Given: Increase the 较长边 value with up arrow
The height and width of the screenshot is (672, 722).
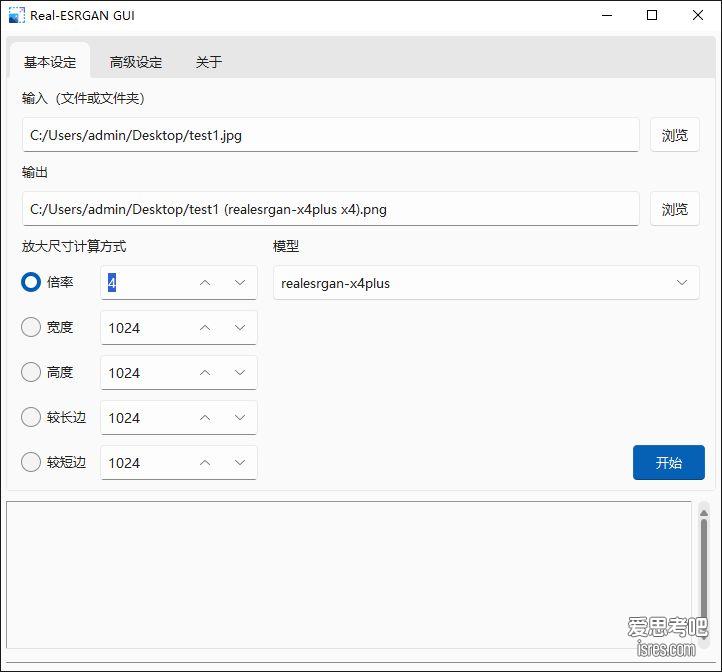Looking at the screenshot, I should coord(205,418).
